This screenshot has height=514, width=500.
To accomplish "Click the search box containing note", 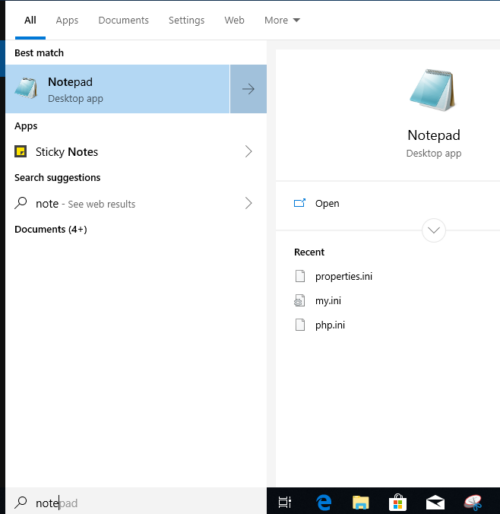I will (136, 502).
